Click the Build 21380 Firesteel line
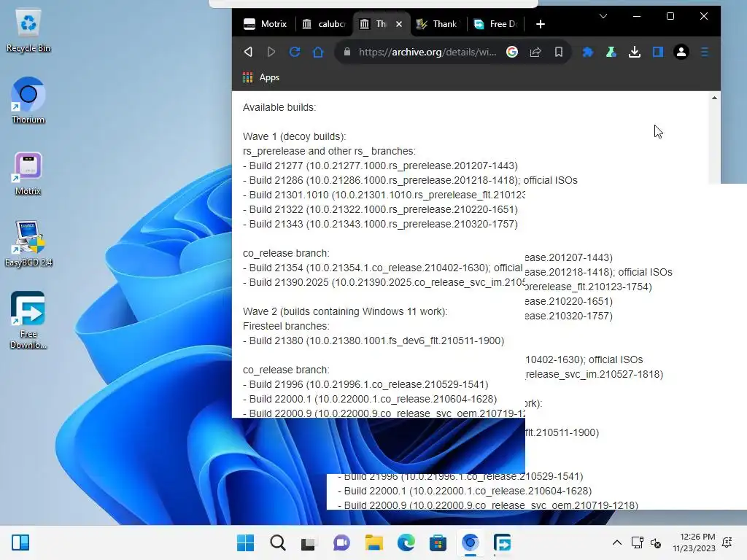Viewport: 747px width, 560px height. tap(373, 341)
